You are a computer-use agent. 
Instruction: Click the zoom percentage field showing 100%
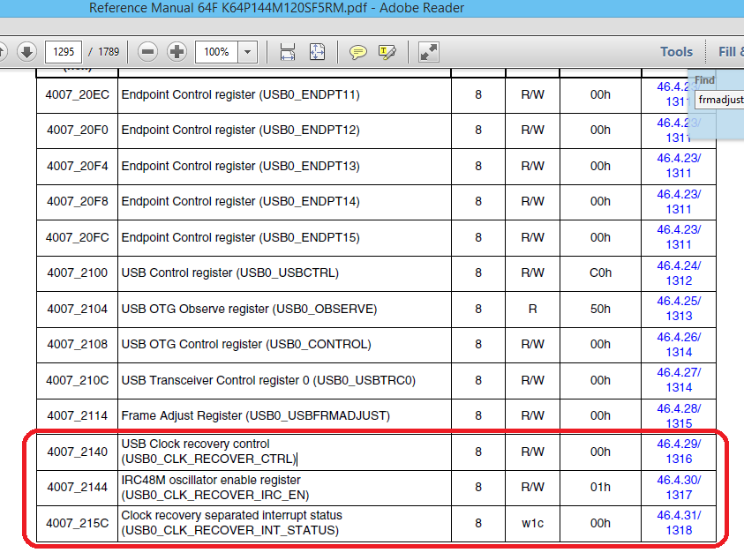coord(216,52)
